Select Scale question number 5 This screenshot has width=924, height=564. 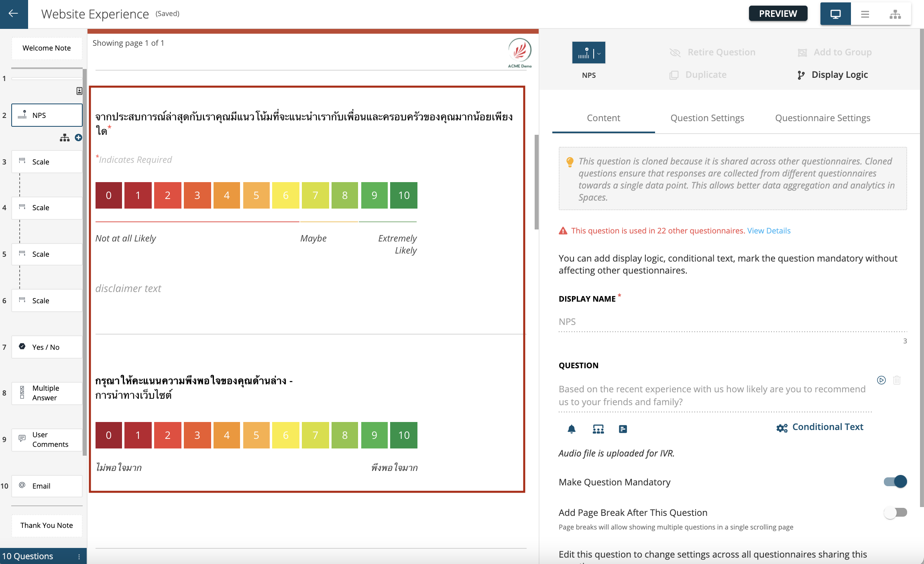(x=47, y=254)
